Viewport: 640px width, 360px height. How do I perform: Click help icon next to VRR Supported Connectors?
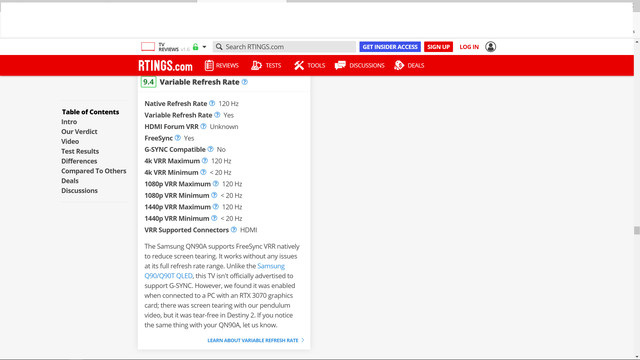(x=233, y=229)
